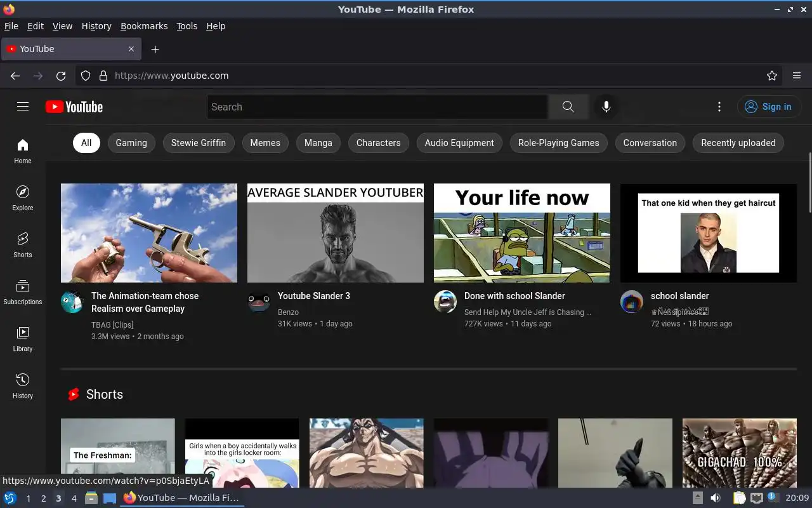Open video title Youtube Slander 3
The image size is (812, 508).
click(314, 296)
